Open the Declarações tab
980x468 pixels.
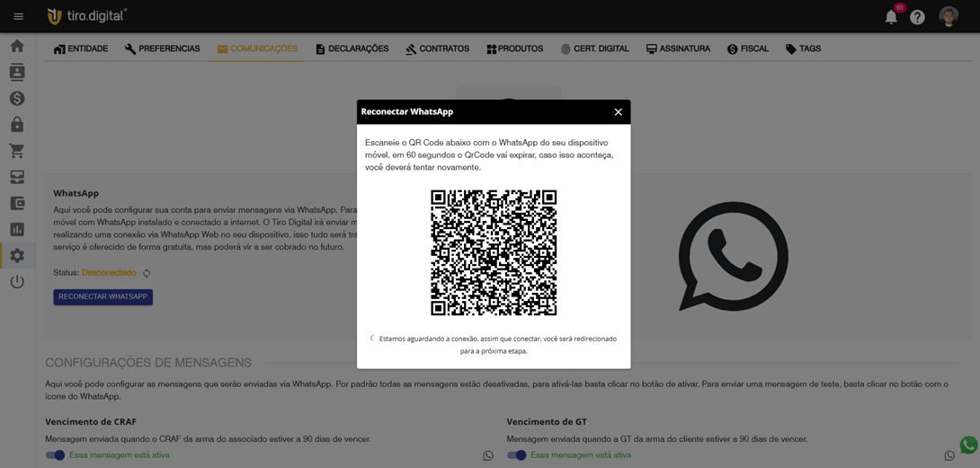[352, 49]
